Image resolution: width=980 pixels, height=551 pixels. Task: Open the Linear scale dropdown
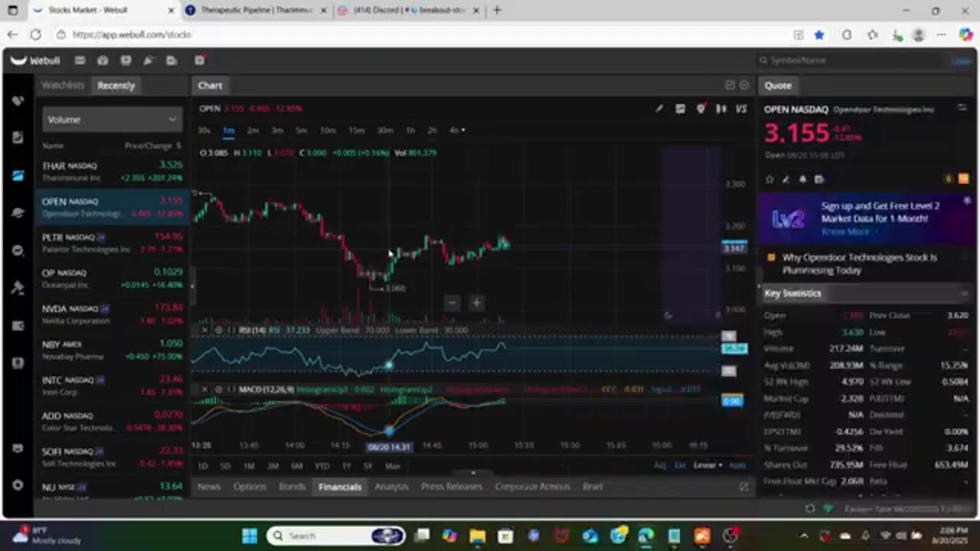tap(707, 465)
